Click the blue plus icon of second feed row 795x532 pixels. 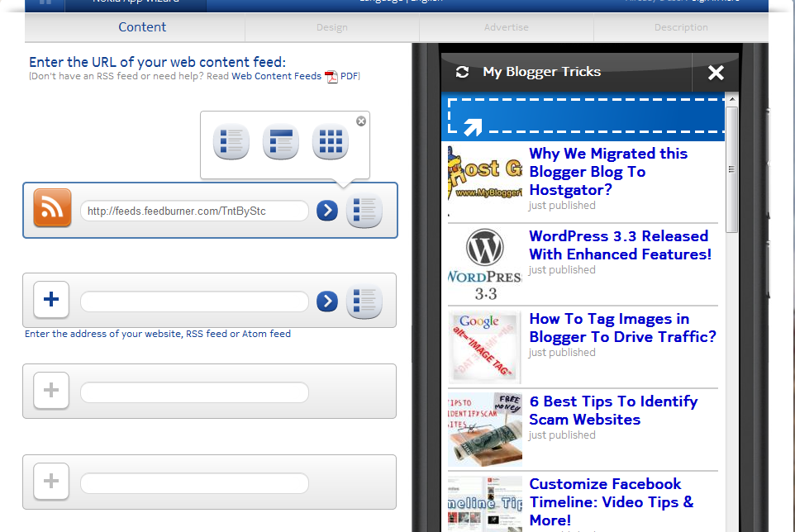(x=51, y=299)
